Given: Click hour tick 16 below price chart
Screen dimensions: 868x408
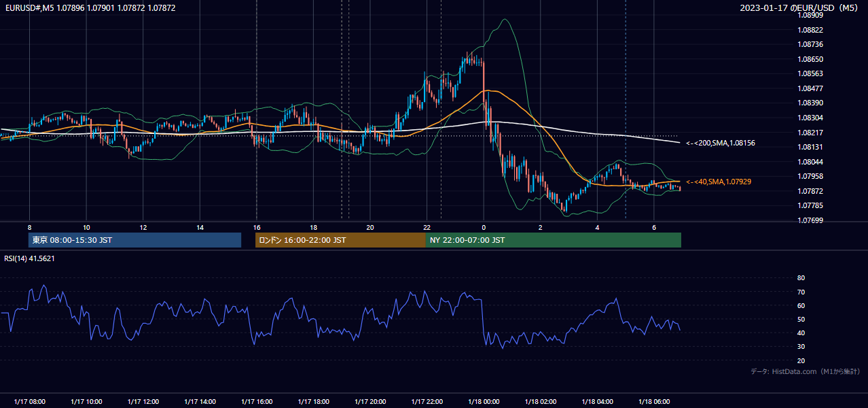Looking at the screenshot, I should pos(257,227).
